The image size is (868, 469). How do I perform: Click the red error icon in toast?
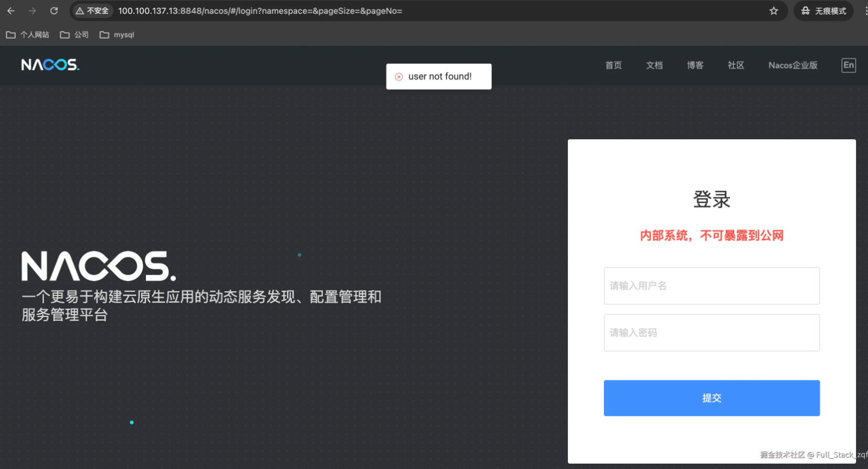tap(398, 77)
